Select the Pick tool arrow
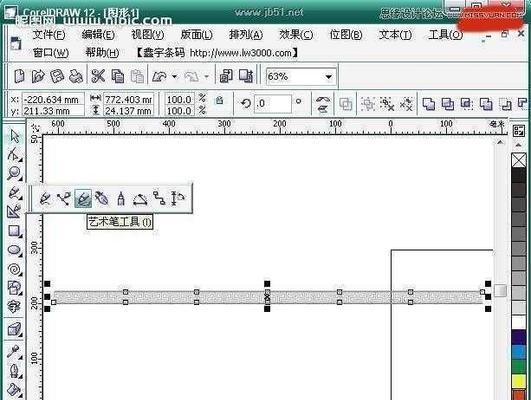 click(14, 136)
